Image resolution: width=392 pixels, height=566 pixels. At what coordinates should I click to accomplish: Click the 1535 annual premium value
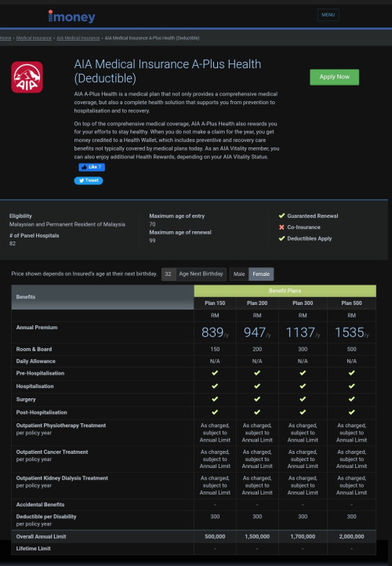pyautogui.click(x=351, y=332)
